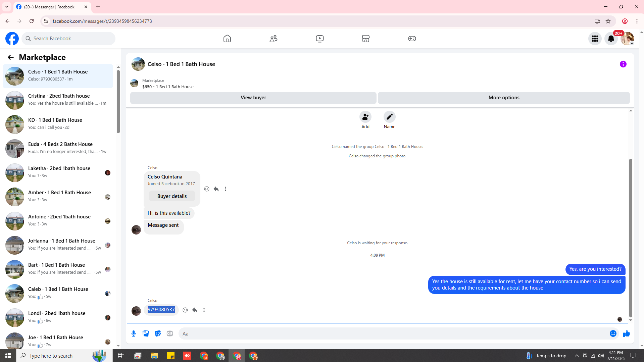644x362 pixels.
Task: Open the Facebook Home tab
Action: (x=227, y=39)
